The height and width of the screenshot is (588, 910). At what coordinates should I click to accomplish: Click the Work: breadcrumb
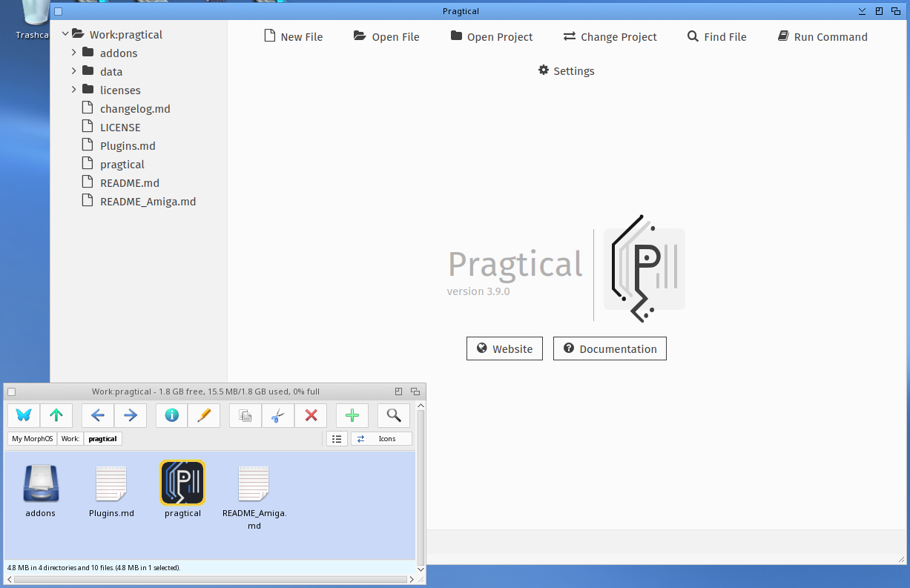click(x=70, y=439)
